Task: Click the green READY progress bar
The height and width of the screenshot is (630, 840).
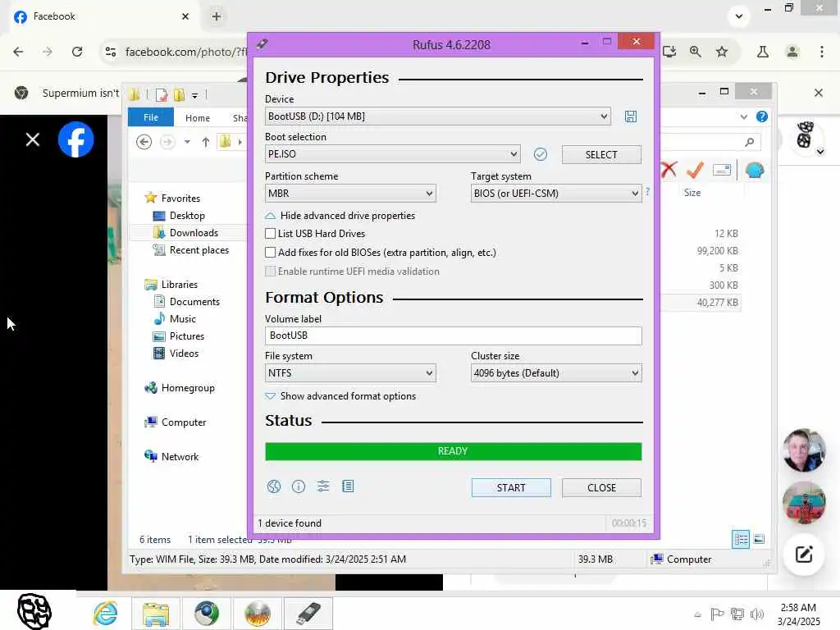Action: point(453,451)
